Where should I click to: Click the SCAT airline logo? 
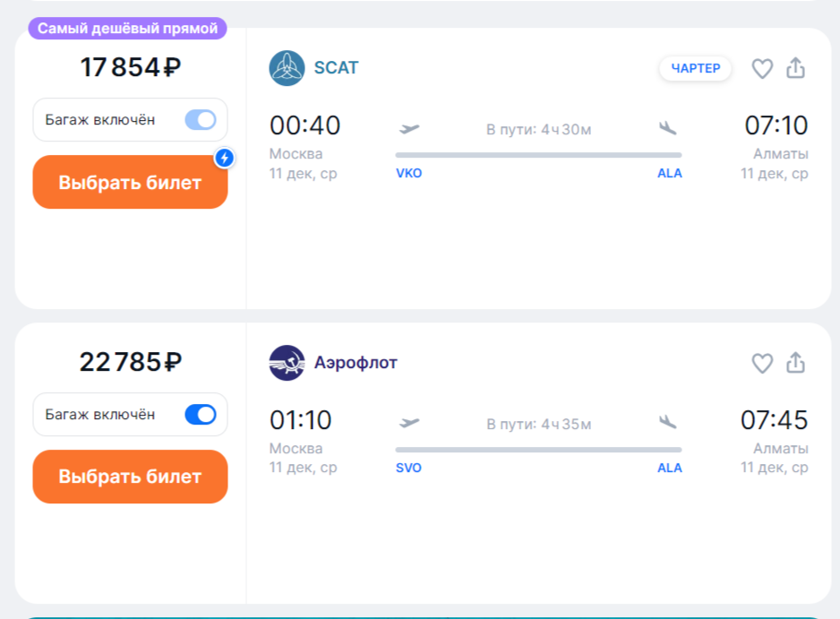(287, 68)
